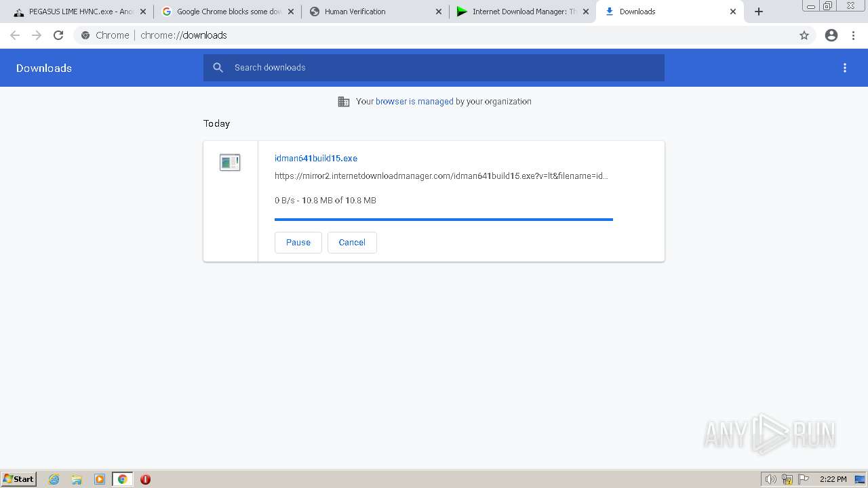
Task: Go back with the browser back arrow
Action: (x=15, y=35)
